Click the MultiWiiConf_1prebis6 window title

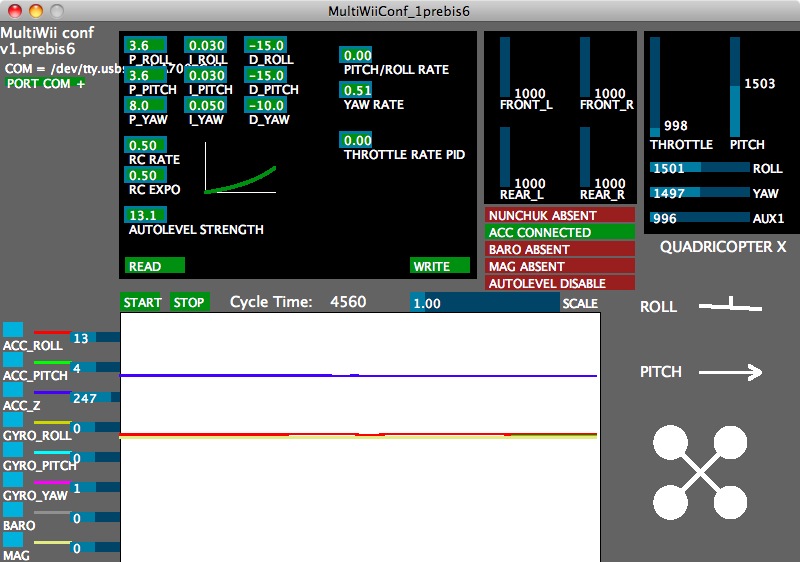click(x=398, y=11)
